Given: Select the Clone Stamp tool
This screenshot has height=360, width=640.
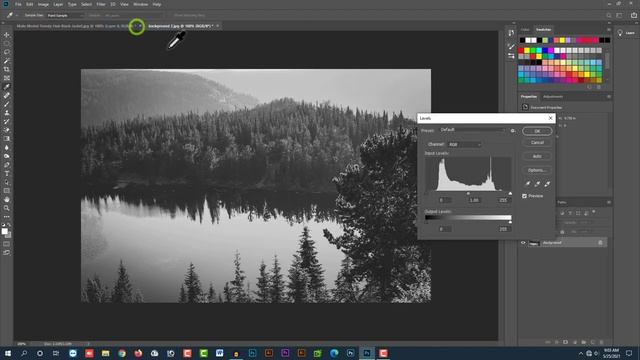Looking at the screenshot, I should click(x=7, y=113).
